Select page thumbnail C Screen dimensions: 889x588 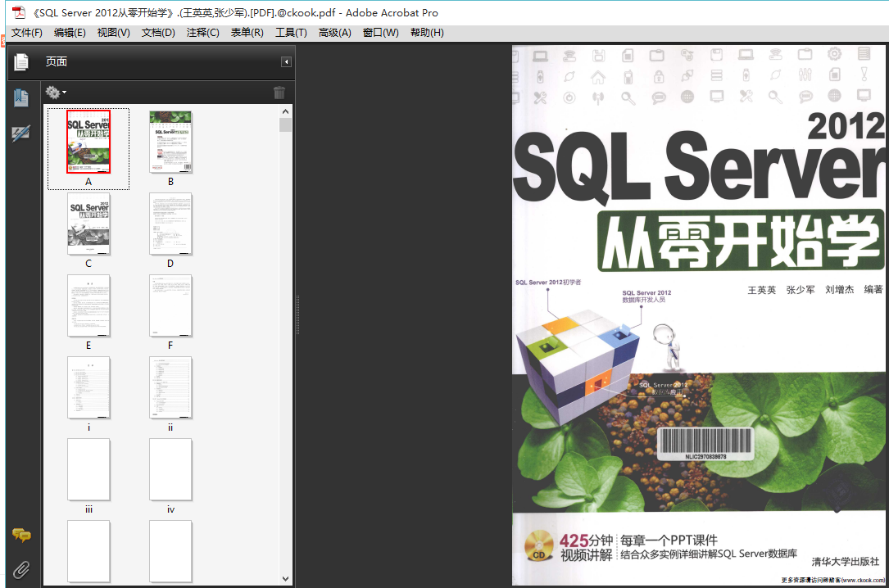pos(88,224)
